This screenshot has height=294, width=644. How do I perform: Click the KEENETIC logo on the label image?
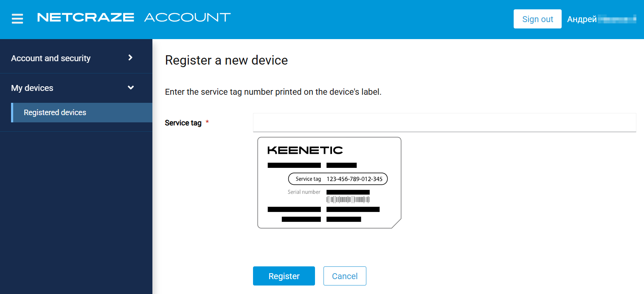click(x=305, y=150)
